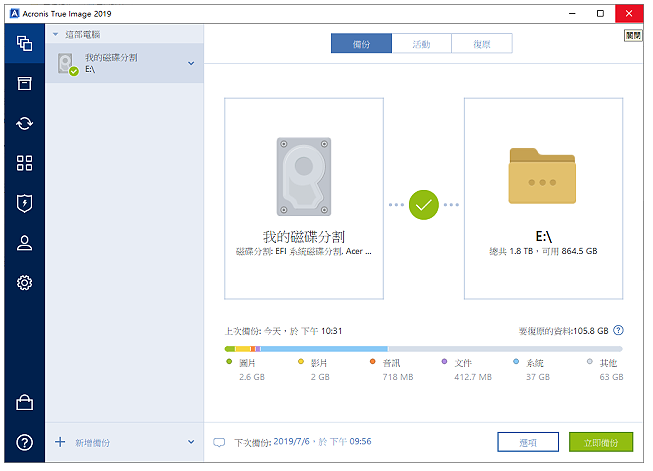Viewport: 653px width, 471px height.
Task: Click the 圖片 2.6 GB legend entry
Action: click(x=245, y=370)
